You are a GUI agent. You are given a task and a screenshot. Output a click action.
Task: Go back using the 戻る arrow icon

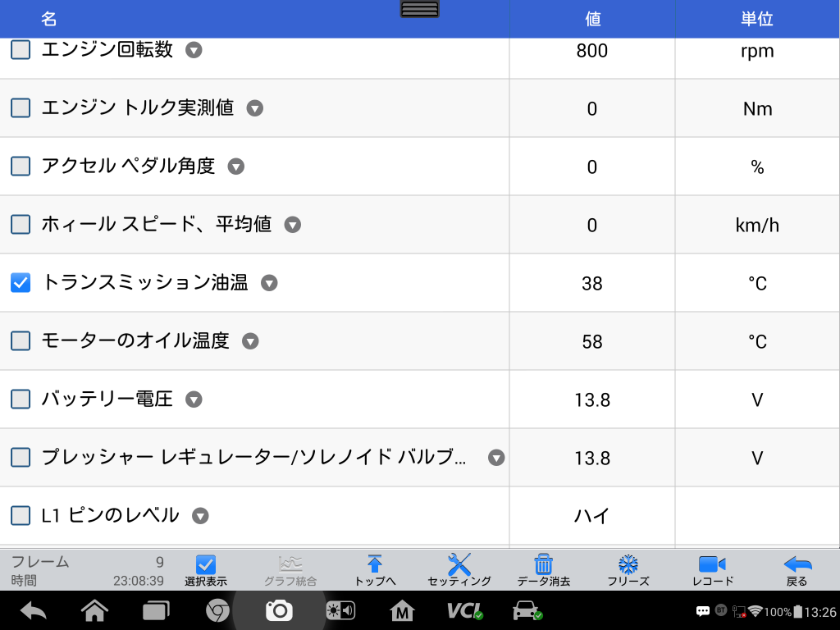[x=797, y=565]
